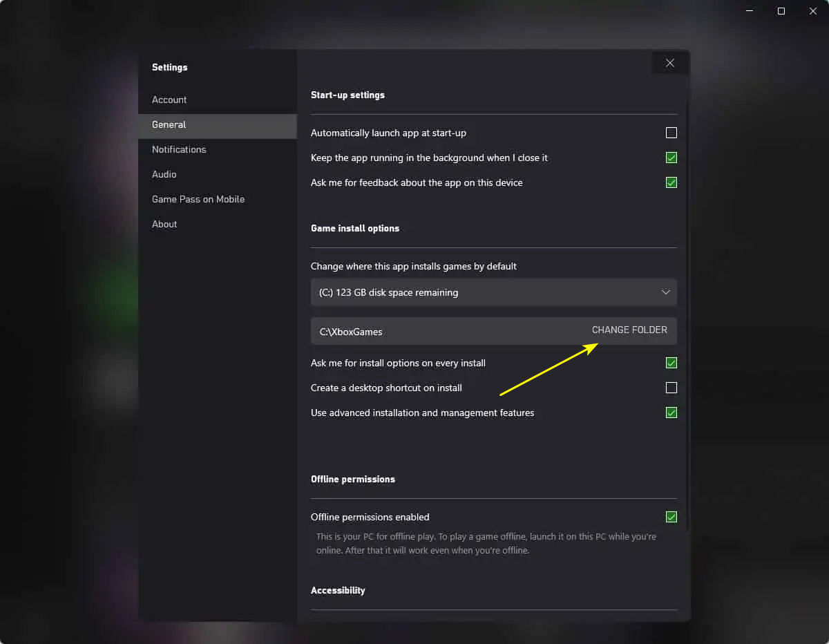Disable offline permissions enabled checkbox
This screenshot has width=829, height=644.
tap(671, 517)
